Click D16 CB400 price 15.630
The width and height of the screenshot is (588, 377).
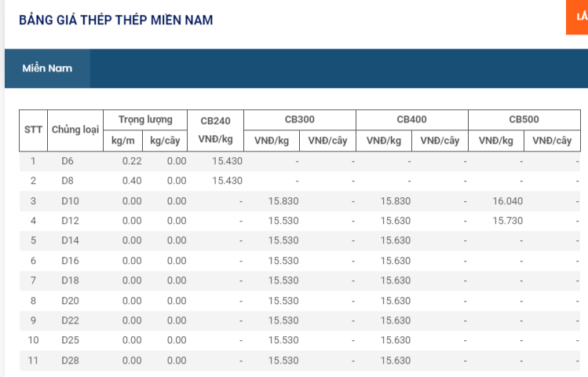pyautogui.click(x=395, y=261)
